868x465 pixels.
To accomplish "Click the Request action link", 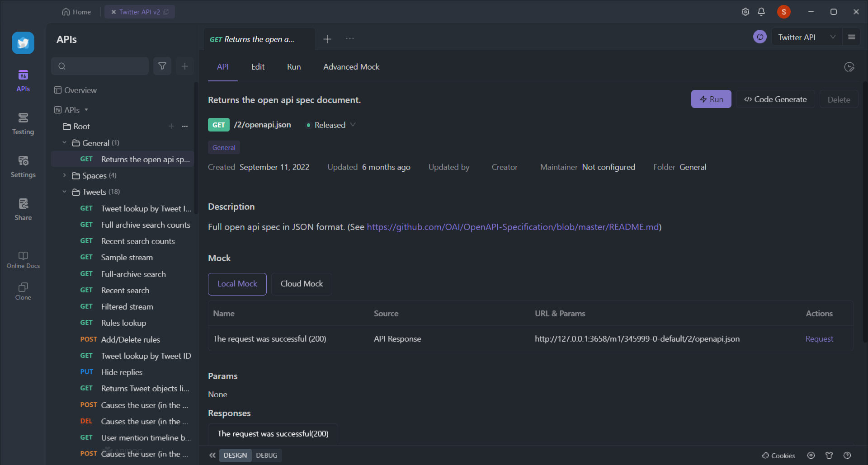I will point(819,338).
